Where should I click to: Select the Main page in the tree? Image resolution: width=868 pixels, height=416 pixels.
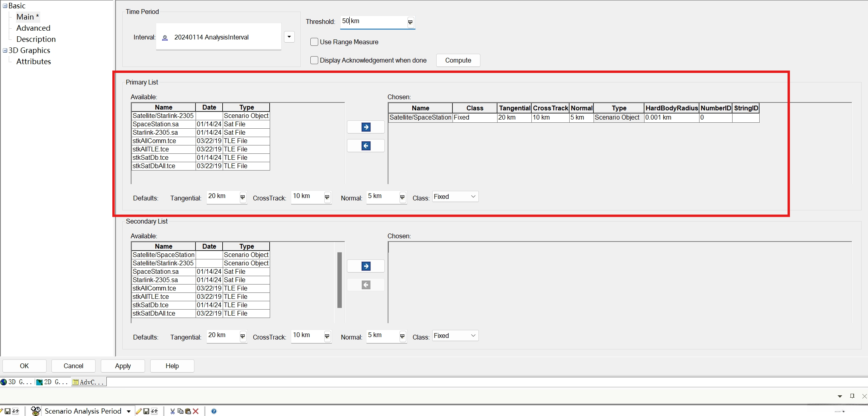27,17
